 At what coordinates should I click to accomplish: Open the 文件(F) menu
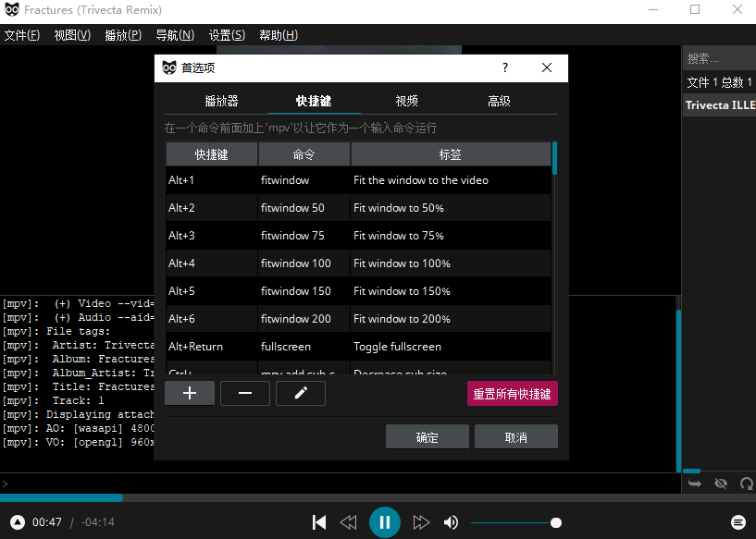[21, 35]
